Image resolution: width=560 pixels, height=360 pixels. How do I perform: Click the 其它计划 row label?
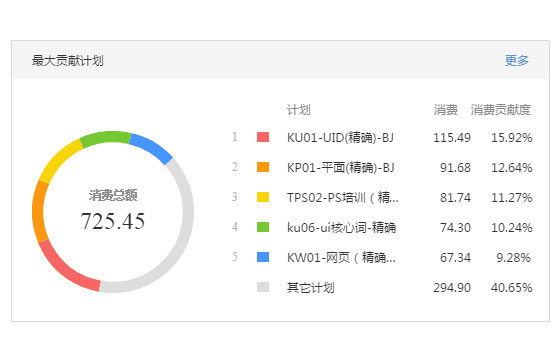(311, 288)
